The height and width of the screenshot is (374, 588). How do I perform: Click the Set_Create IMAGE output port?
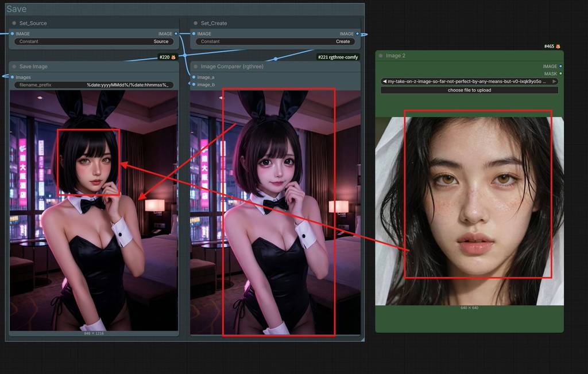point(357,34)
